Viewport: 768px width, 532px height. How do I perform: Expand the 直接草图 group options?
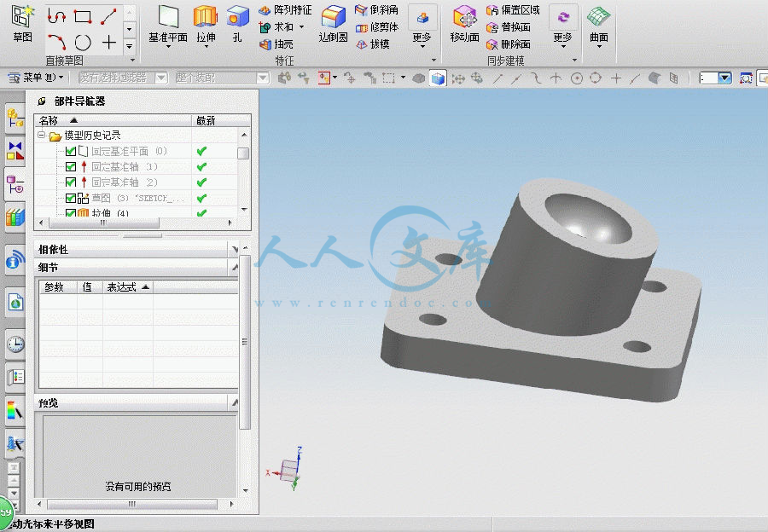(132, 61)
